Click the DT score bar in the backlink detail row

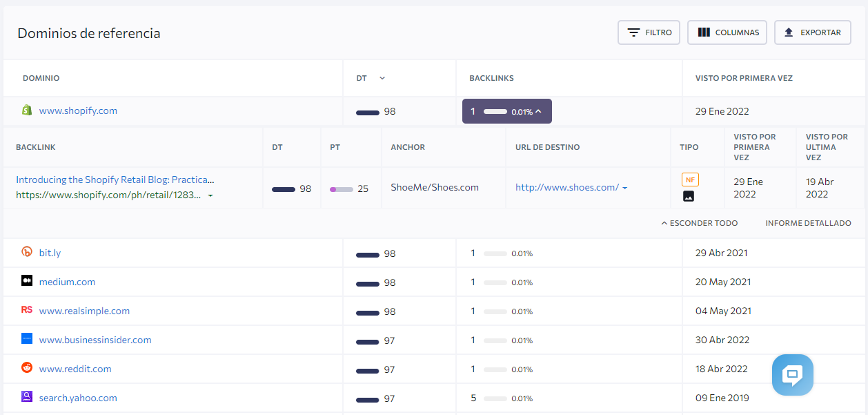284,189
